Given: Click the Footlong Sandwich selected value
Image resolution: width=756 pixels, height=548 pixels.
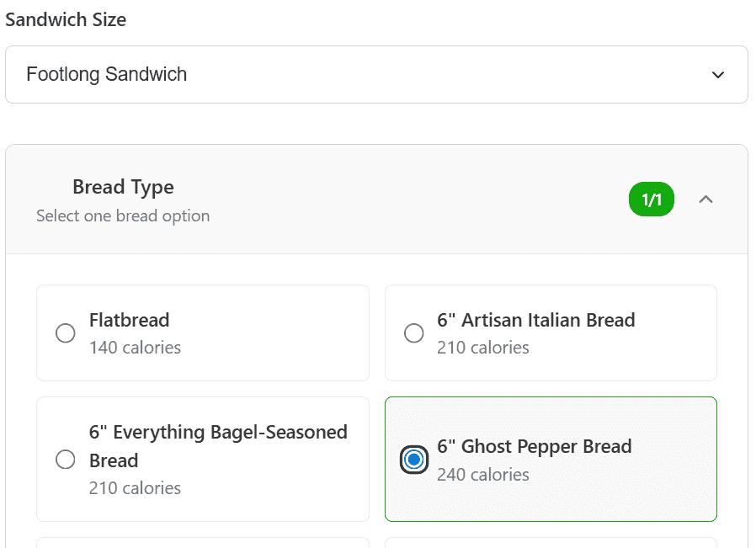Looking at the screenshot, I should pos(107,75).
